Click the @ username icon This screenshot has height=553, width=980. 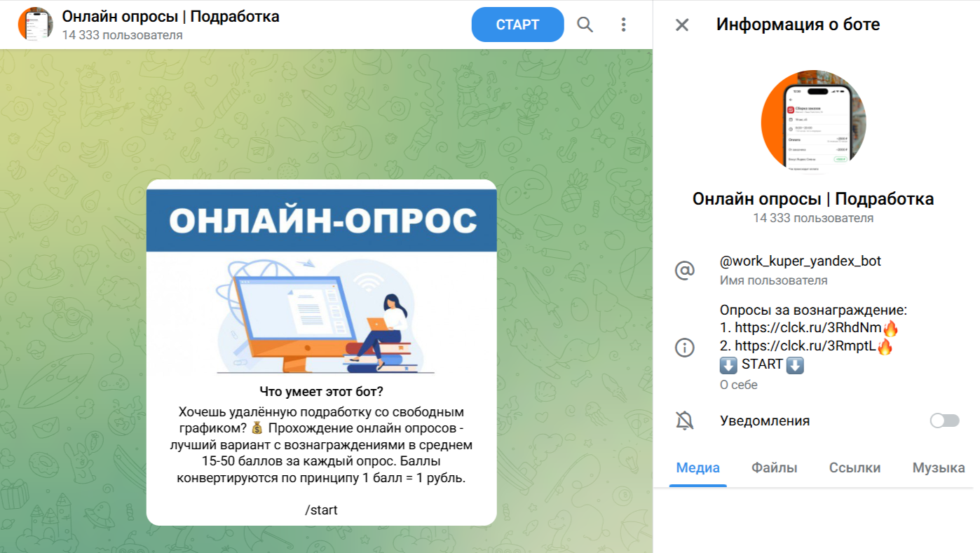coord(684,271)
